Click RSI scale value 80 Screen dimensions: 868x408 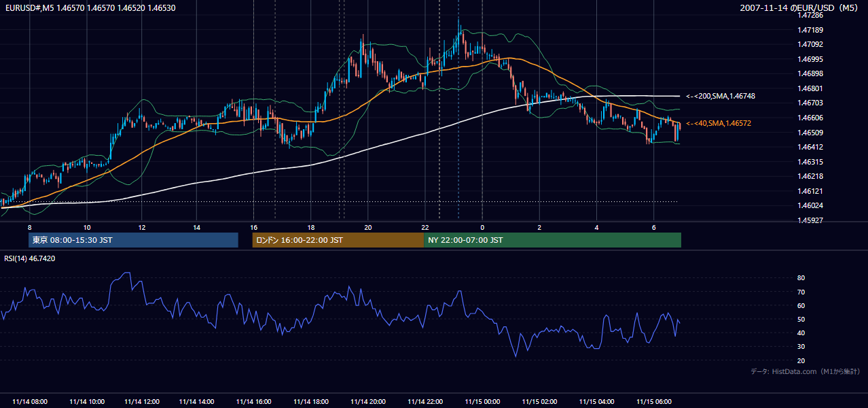pyautogui.click(x=801, y=278)
